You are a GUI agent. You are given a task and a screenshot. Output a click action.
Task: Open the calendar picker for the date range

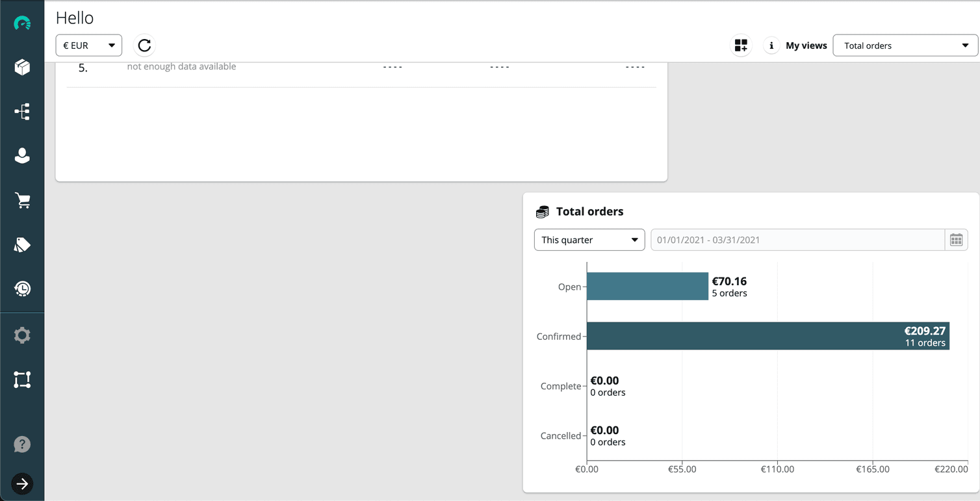pos(957,240)
